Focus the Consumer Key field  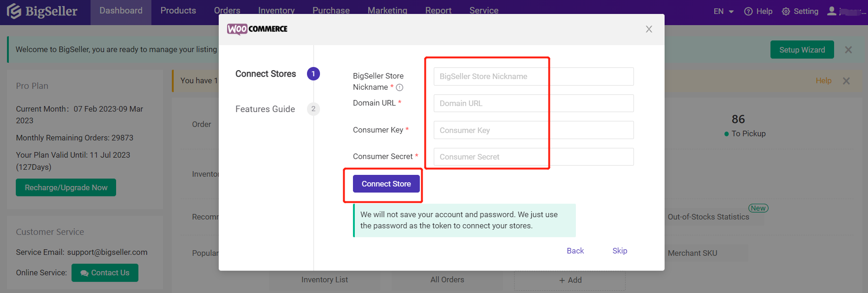(534, 130)
